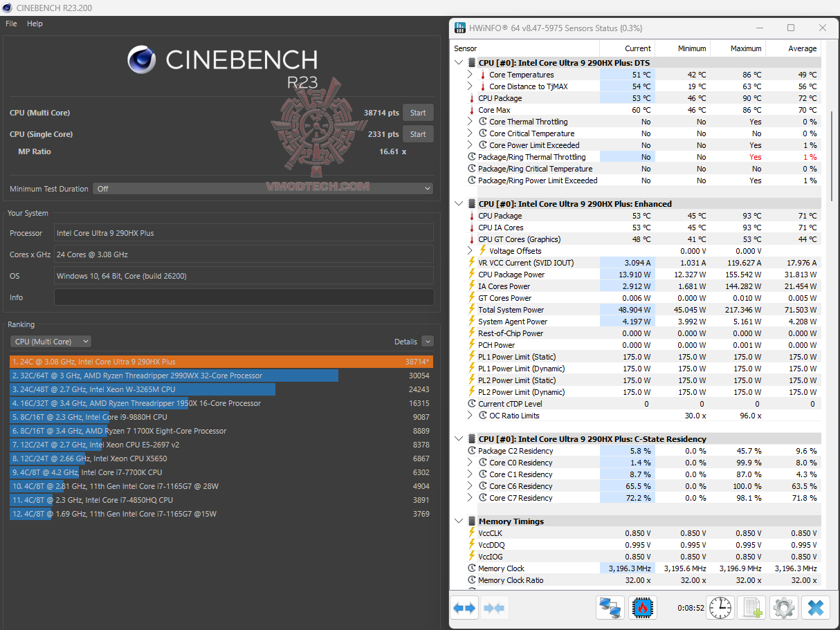The height and width of the screenshot is (630, 840).
Task: Expand the Core C7 Residency row
Action: coord(471,498)
